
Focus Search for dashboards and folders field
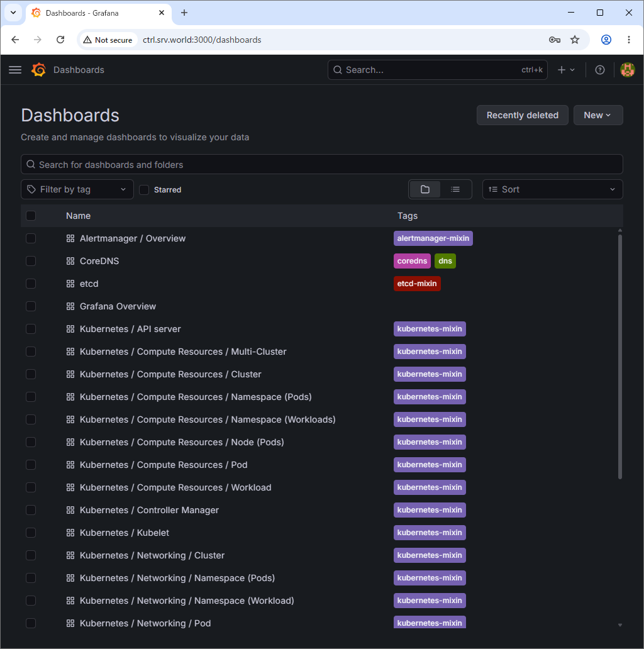click(x=321, y=165)
